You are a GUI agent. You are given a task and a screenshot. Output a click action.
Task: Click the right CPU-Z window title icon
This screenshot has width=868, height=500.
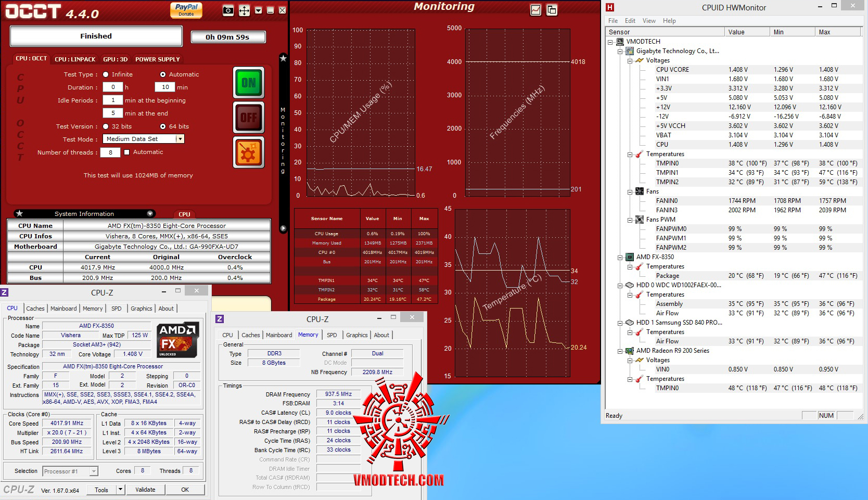click(x=220, y=319)
